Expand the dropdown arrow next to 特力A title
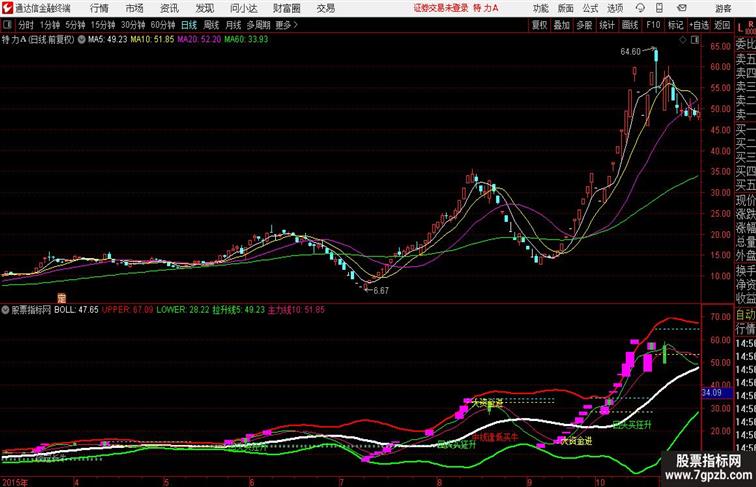 click(81, 40)
